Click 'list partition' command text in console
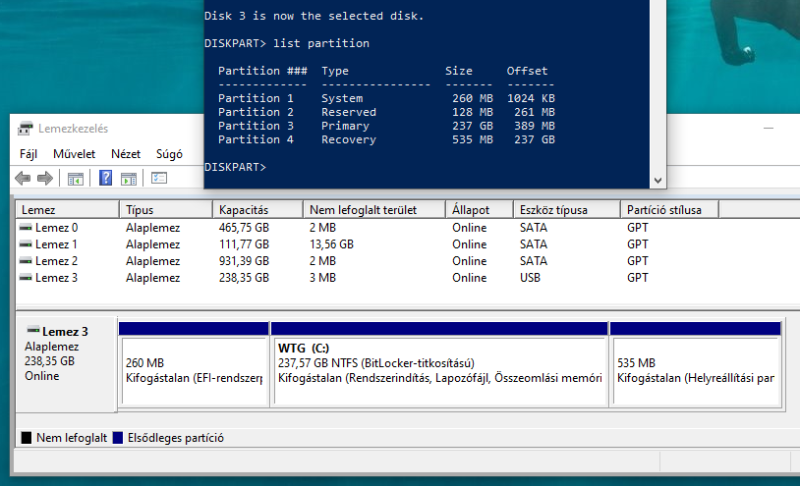Screen dimensions: 800x486 click(321, 43)
